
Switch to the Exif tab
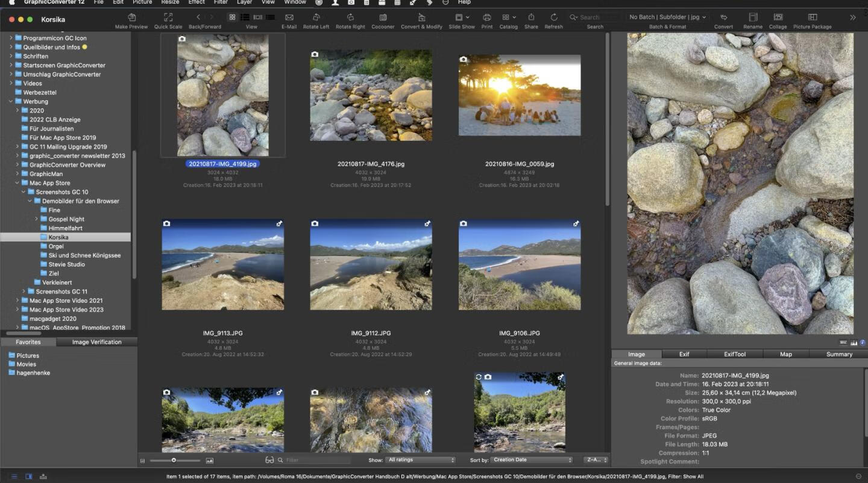(x=684, y=354)
